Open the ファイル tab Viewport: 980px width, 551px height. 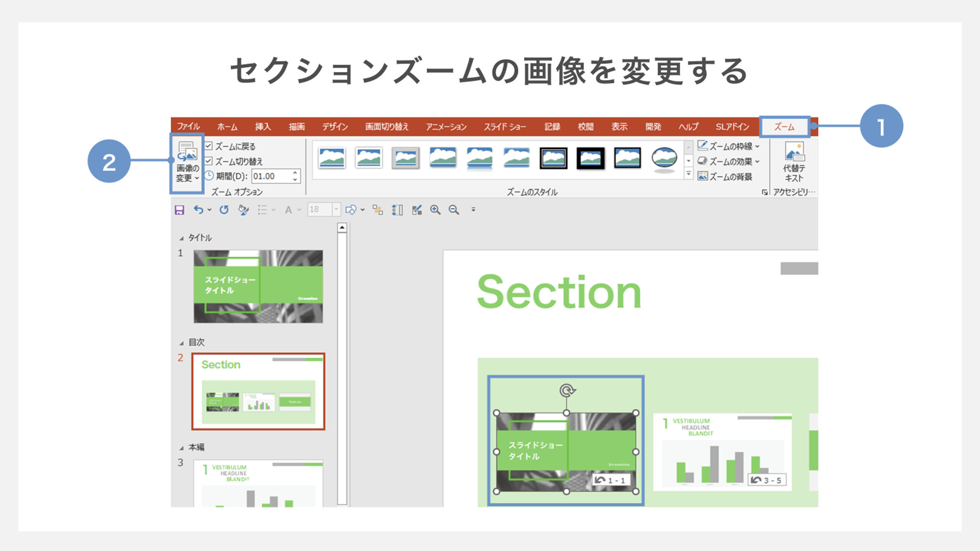[x=188, y=127]
